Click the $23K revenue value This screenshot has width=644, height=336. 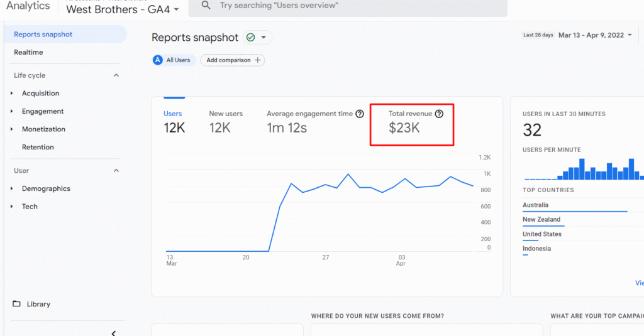(x=404, y=128)
